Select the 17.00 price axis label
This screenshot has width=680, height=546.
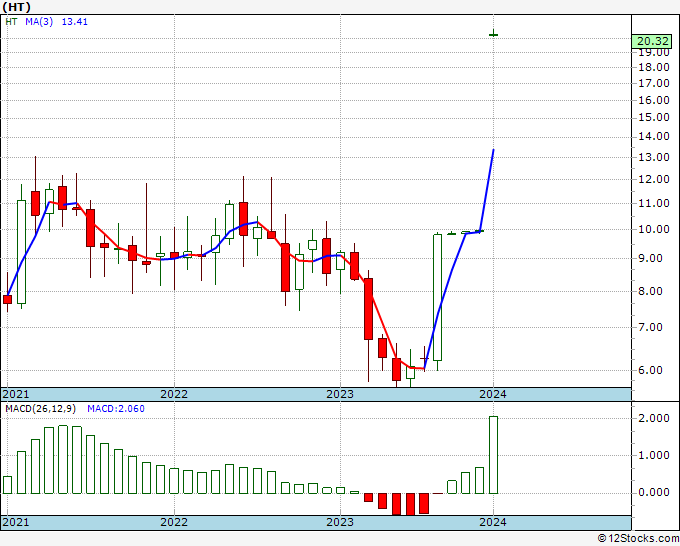654,83
